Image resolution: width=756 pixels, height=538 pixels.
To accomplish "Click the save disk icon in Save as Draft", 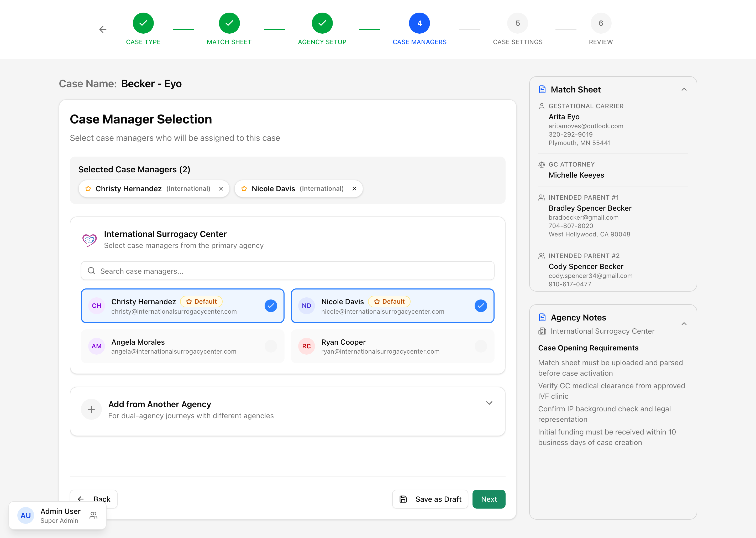I will tap(403, 499).
